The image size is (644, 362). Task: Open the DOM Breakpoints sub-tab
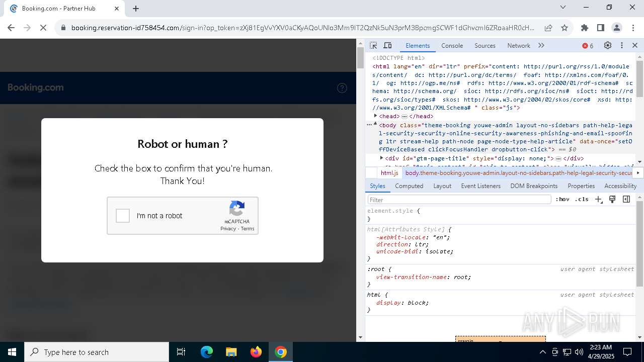pyautogui.click(x=534, y=186)
